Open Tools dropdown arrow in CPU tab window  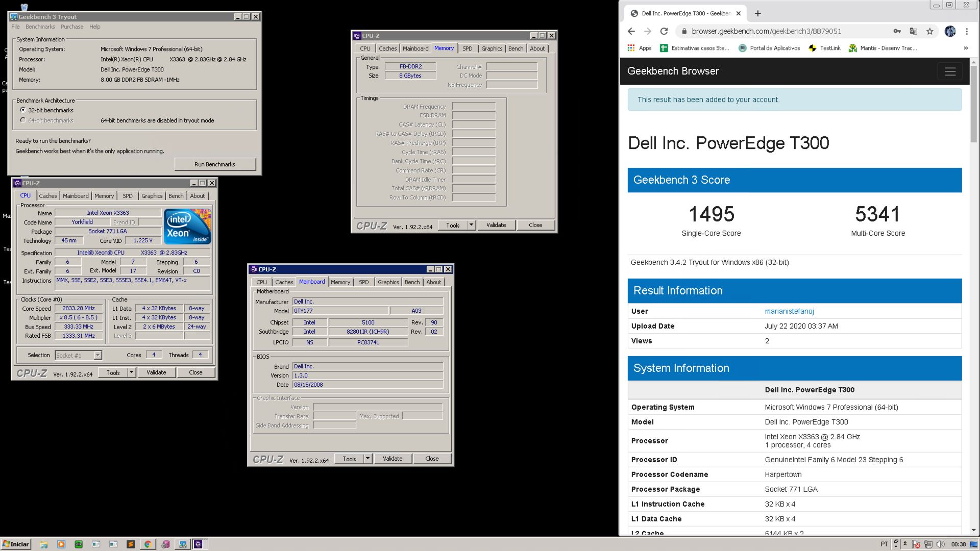coord(131,372)
